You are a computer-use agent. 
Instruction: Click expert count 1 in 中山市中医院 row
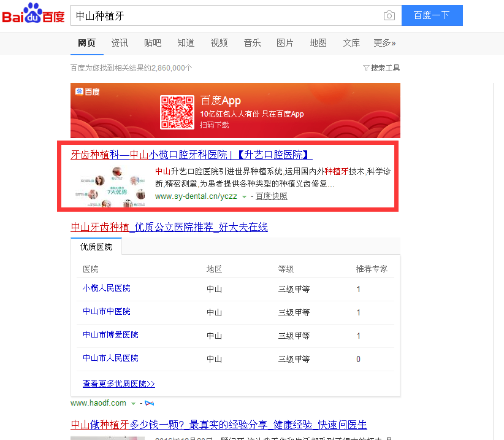click(358, 312)
